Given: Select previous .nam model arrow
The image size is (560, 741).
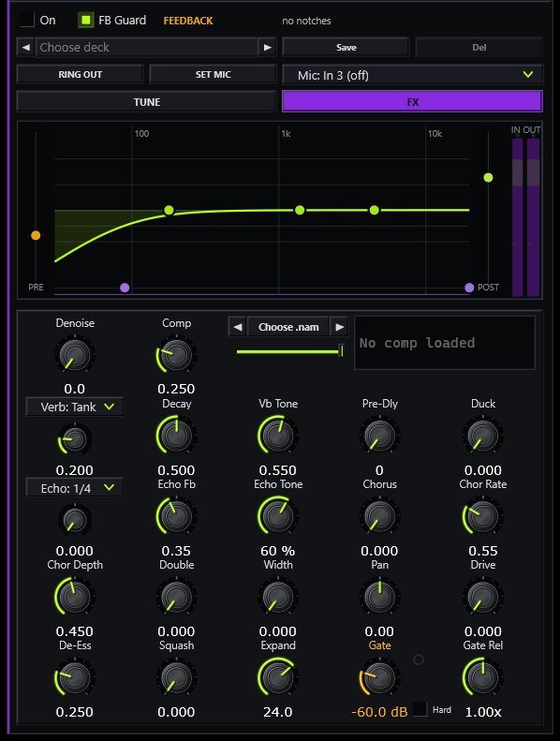Looking at the screenshot, I should coord(238,327).
